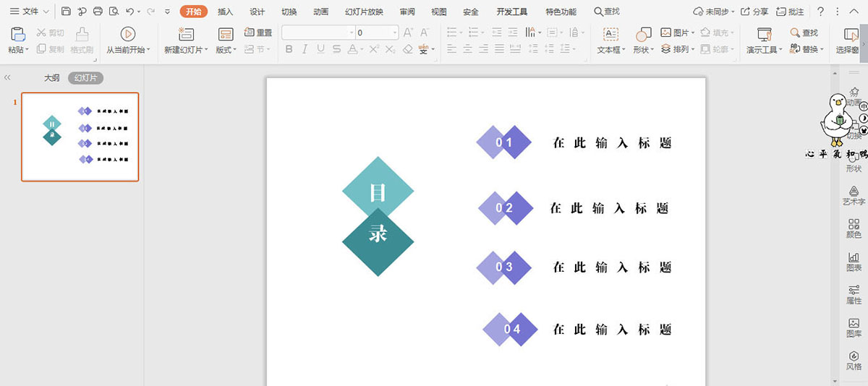Click the New Slide (新建幻灯片) icon
Image resolution: width=868 pixels, height=386 pixels.
[186, 34]
